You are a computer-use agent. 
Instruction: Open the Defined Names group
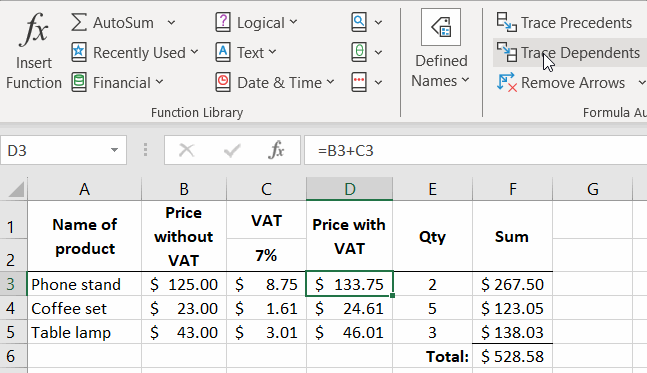441,49
